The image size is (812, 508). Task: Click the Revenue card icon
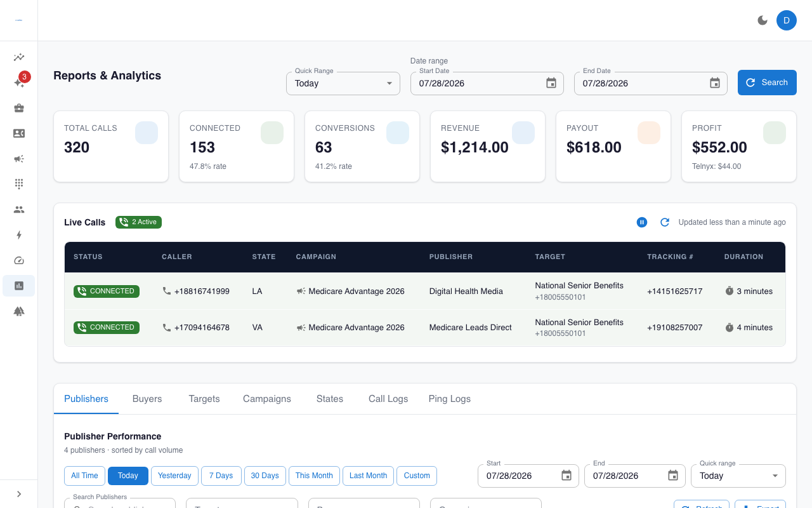523,133
